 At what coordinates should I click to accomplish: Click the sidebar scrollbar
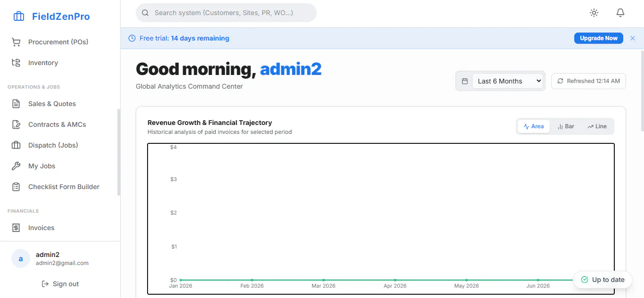[x=119, y=152]
